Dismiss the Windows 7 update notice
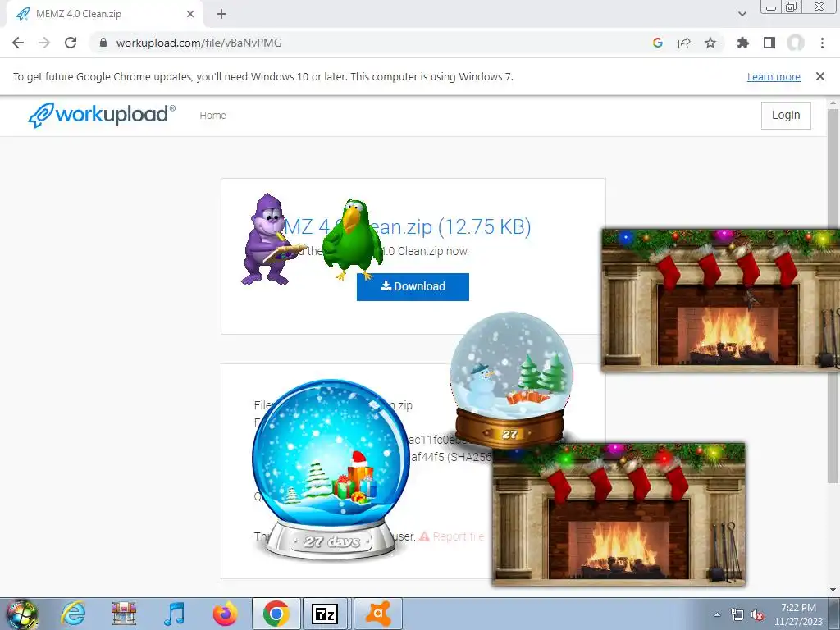This screenshot has height=630, width=840. 820,76
